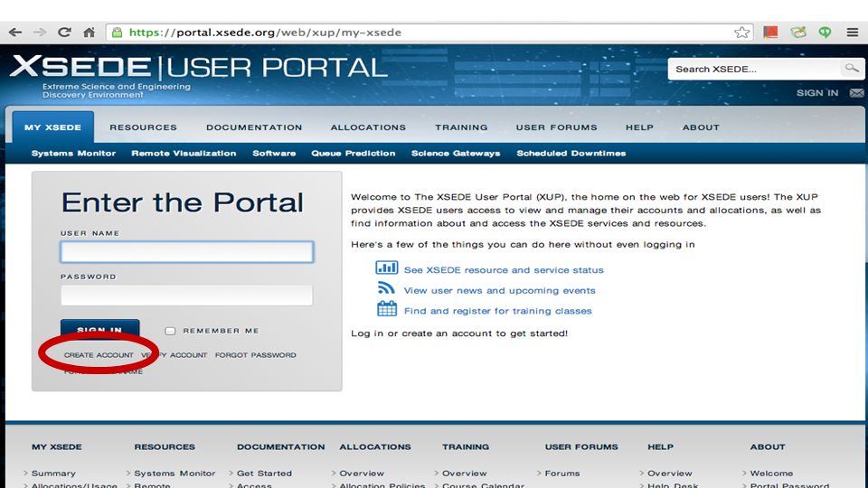This screenshot has height=488, width=868.
Task: Click the blue Sign In button
Action: click(99, 330)
